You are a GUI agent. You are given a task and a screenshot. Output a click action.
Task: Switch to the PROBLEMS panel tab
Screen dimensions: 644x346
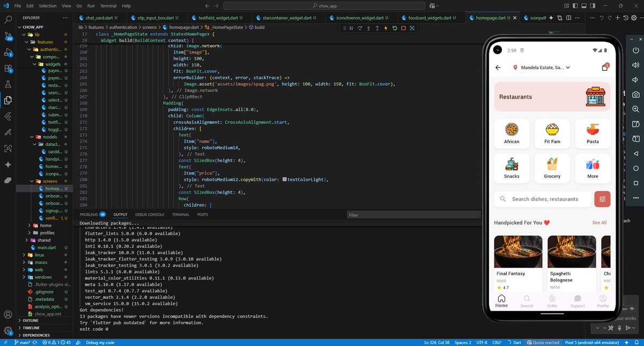(x=92, y=215)
